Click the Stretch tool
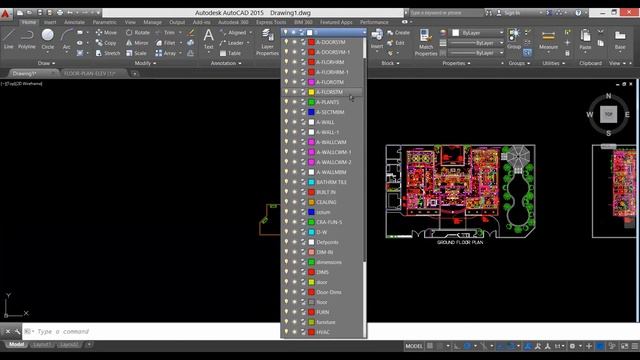The image size is (640, 360). coord(108,53)
